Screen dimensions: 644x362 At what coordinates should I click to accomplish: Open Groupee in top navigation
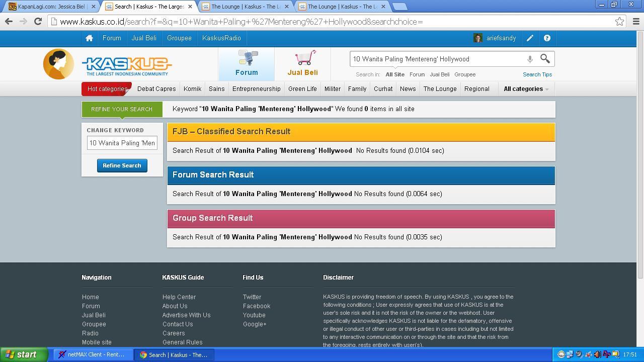point(179,38)
